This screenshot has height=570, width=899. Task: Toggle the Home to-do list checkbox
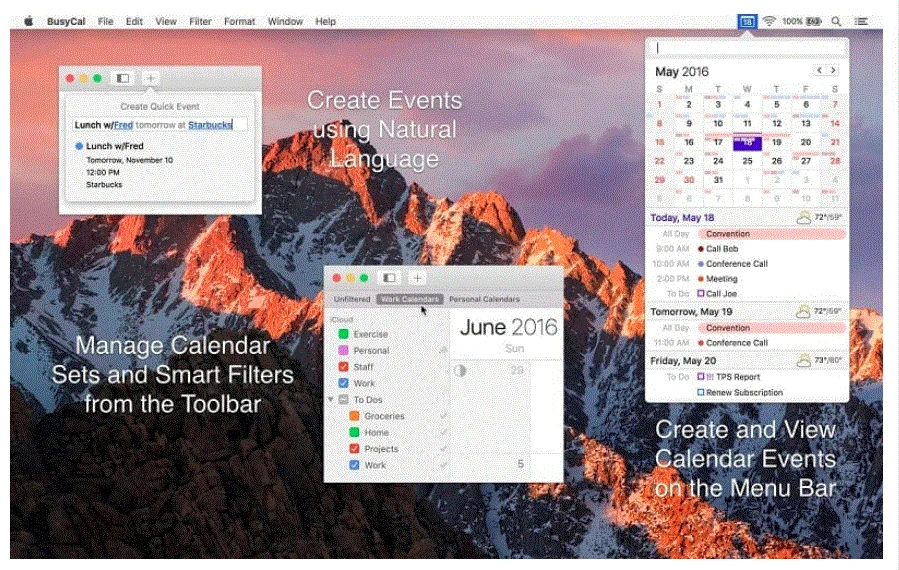click(x=354, y=432)
